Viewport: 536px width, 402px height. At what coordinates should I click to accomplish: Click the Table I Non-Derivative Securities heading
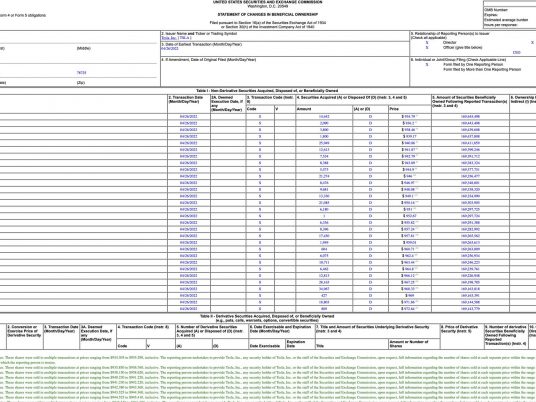click(x=267, y=91)
